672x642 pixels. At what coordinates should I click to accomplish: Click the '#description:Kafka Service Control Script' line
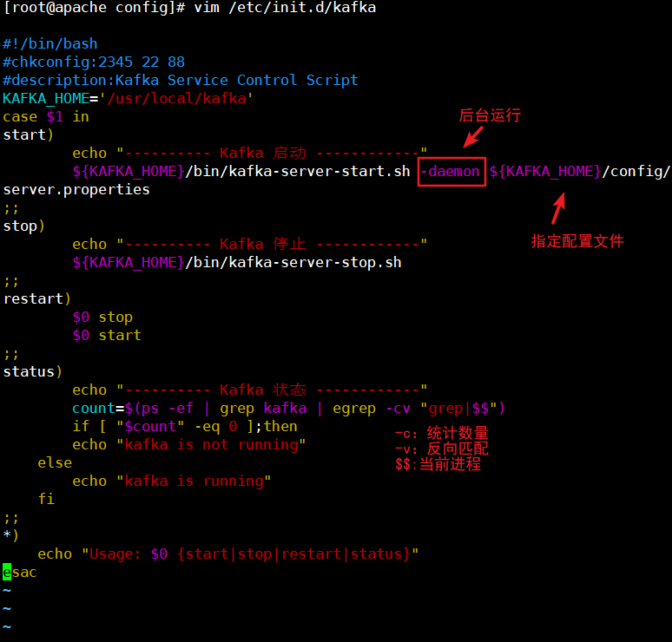(181, 81)
